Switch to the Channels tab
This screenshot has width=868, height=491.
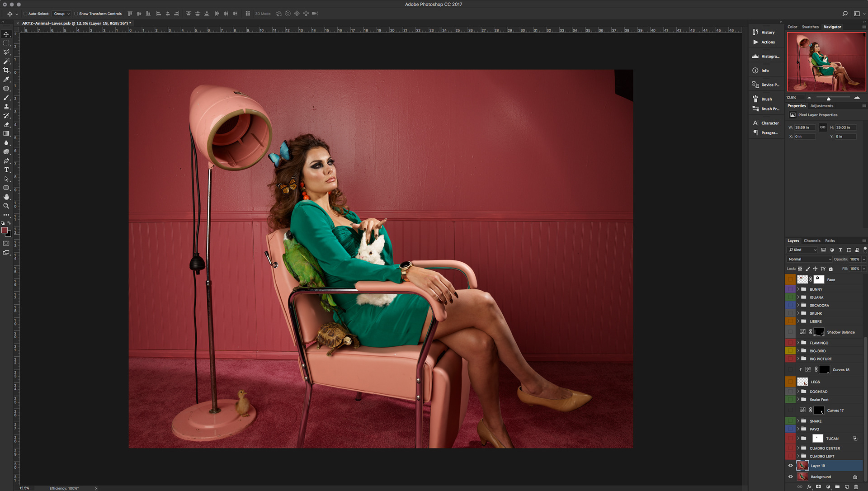tap(811, 241)
